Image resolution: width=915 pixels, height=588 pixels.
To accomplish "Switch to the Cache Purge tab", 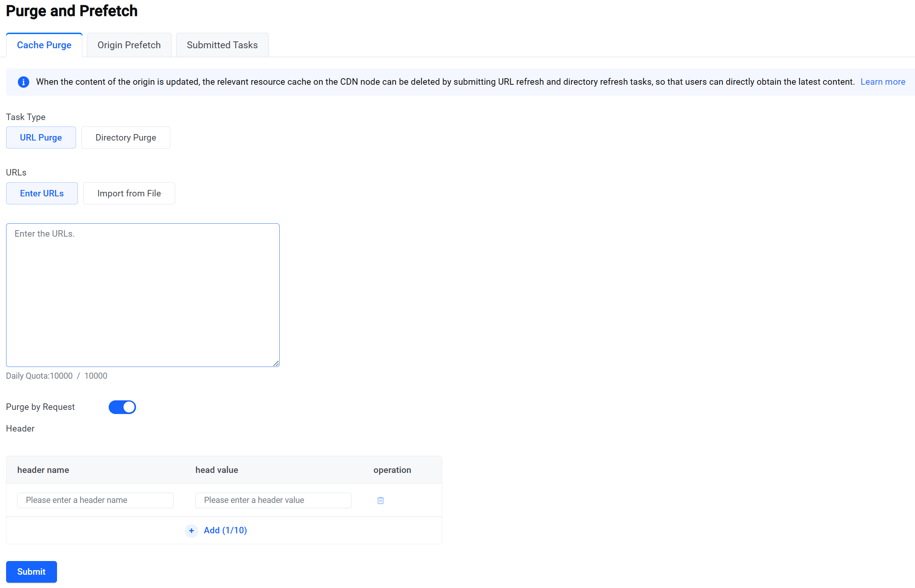I will (44, 45).
